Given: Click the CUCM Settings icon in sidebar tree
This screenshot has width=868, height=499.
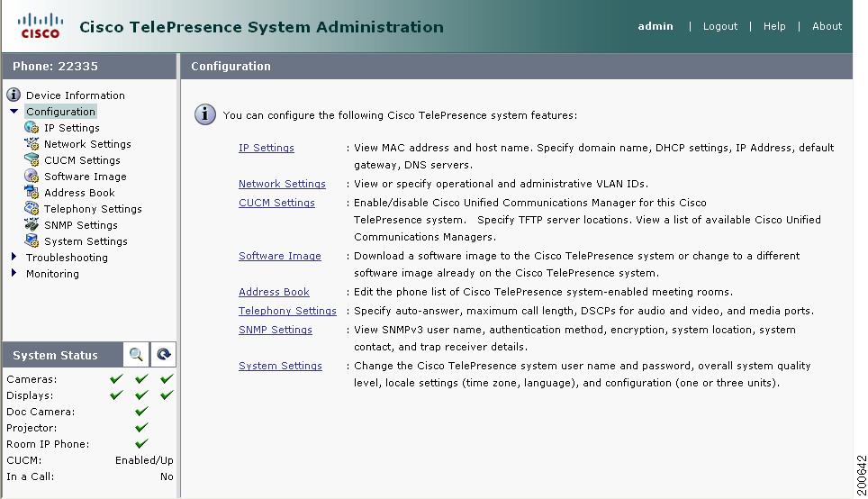Looking at the screenshot, I should click(32, 159).
